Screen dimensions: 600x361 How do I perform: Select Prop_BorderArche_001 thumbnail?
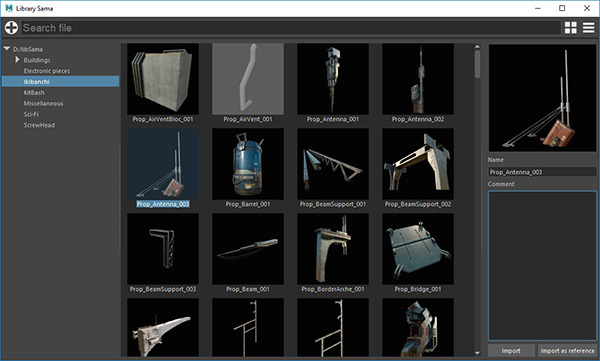click(333, 248)
